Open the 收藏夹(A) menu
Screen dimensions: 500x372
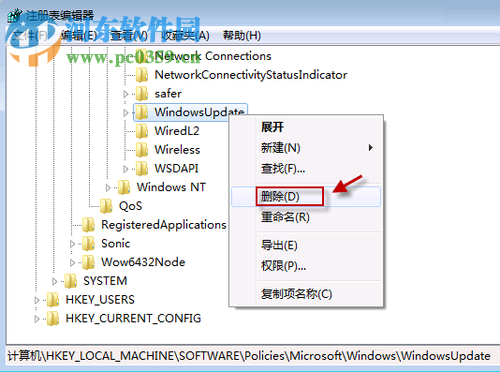(x=185, y=35)
